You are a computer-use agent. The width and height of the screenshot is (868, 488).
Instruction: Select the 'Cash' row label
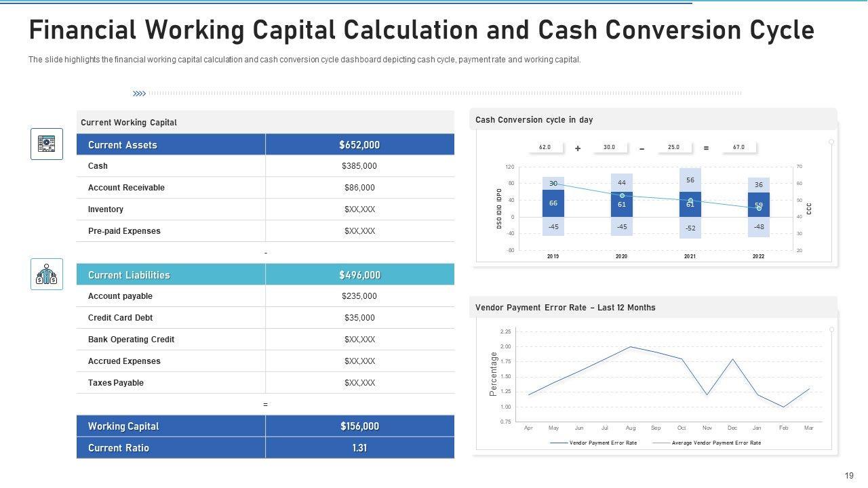pos(98,166)
